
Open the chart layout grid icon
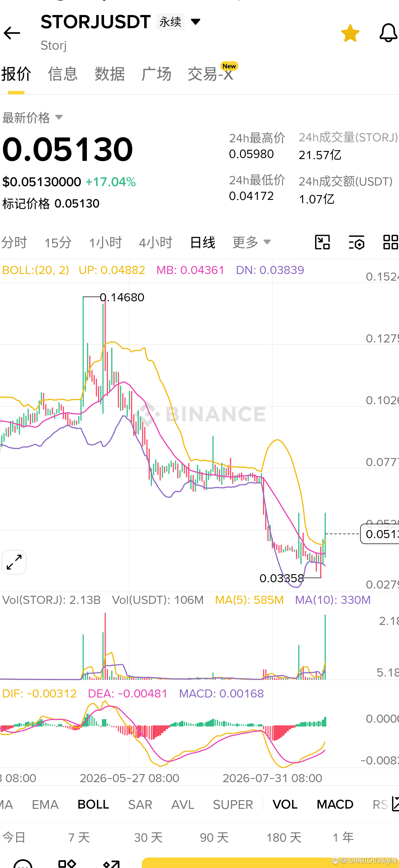[391, 242]
